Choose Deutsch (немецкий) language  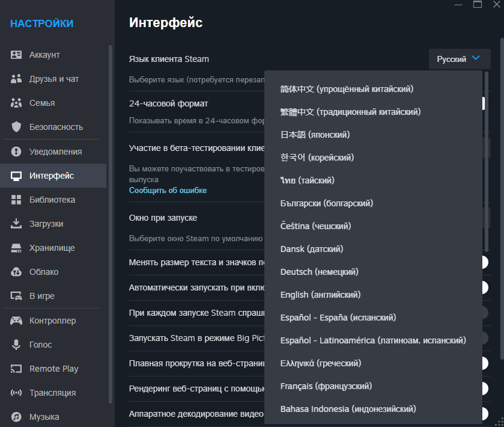373,272
